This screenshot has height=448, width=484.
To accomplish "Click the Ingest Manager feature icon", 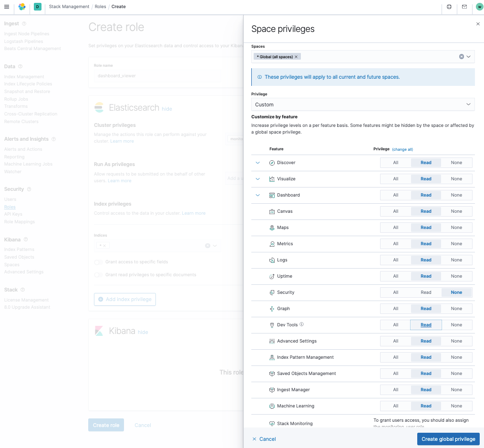I will (x=272, y=390).
